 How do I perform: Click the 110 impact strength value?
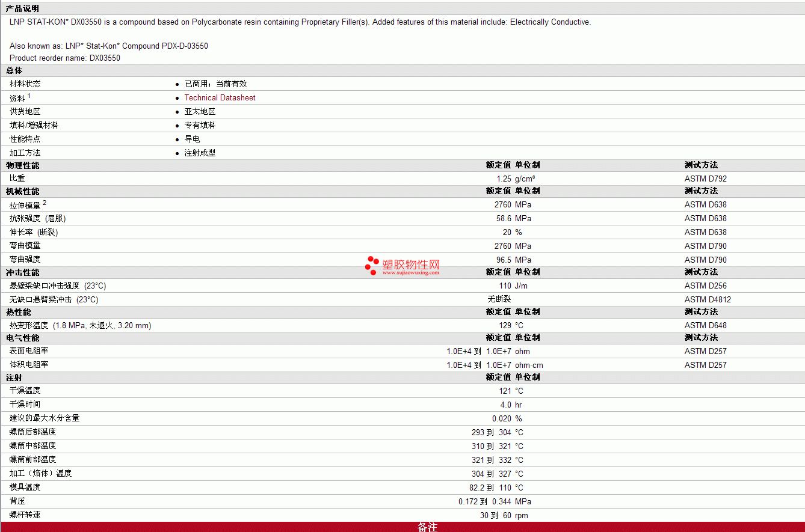(505, 286)
